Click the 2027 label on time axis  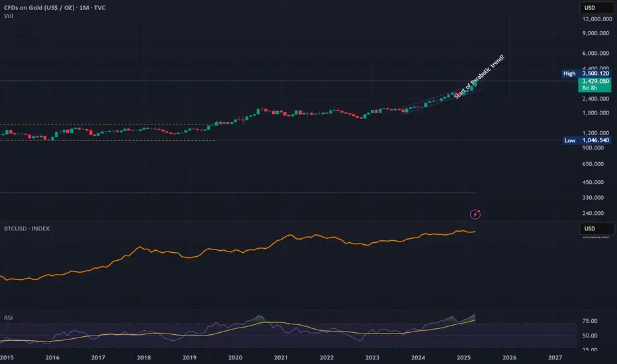click(x=555, y=357)
